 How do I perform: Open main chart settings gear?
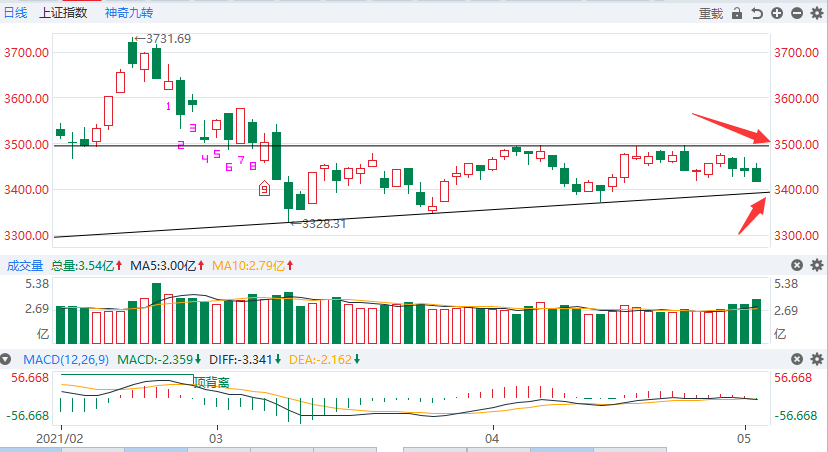[816, 13]
